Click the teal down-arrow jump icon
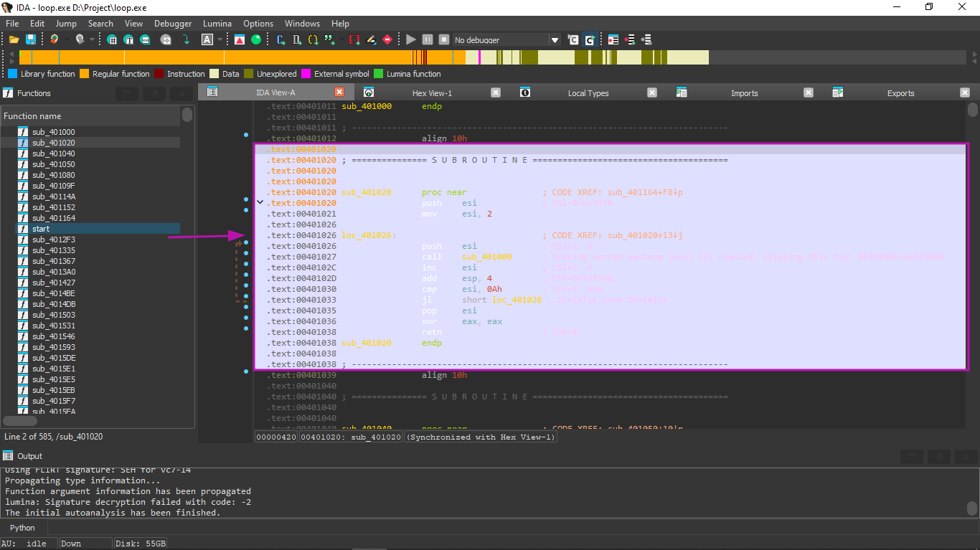This screenshot has width=980, height=550. click(186, 39)
